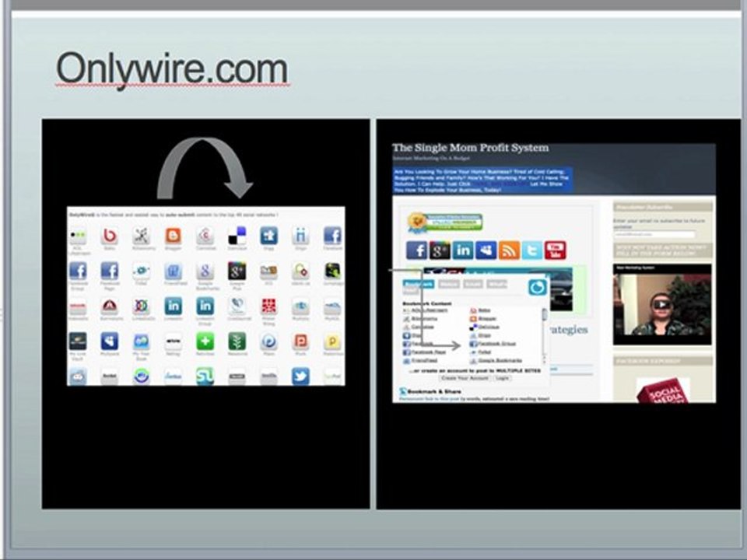Select the green Jumptags icon
The image size is (747, 560).
click(332, 271)
